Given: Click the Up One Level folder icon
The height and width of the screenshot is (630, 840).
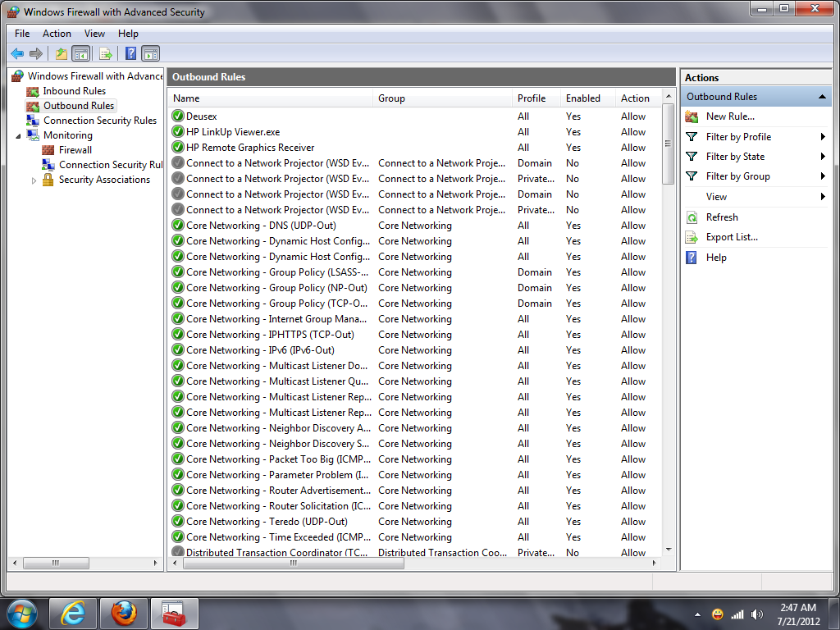Looking at the screenshot, I should 61,54.
